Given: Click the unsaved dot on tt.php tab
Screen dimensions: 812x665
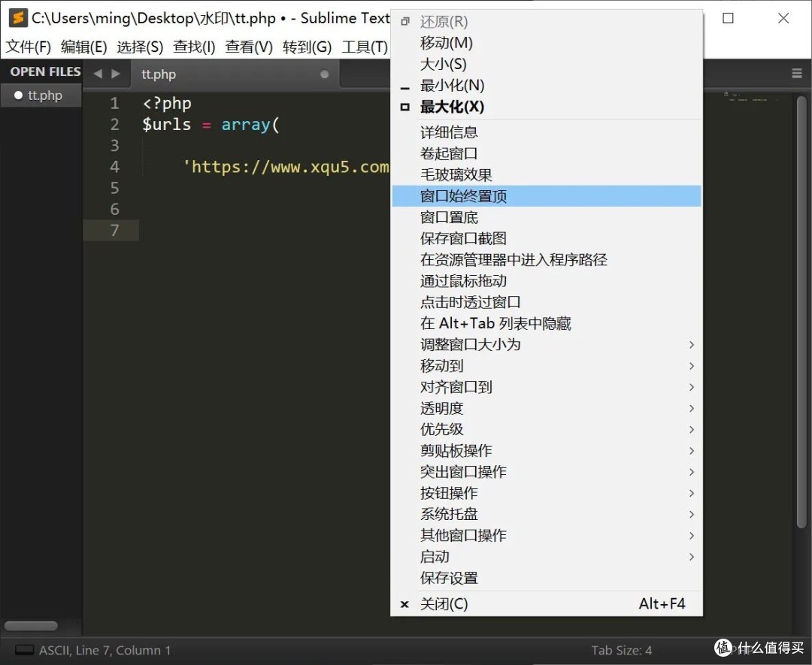Looking at the screenshot, I should coord(325,74).
